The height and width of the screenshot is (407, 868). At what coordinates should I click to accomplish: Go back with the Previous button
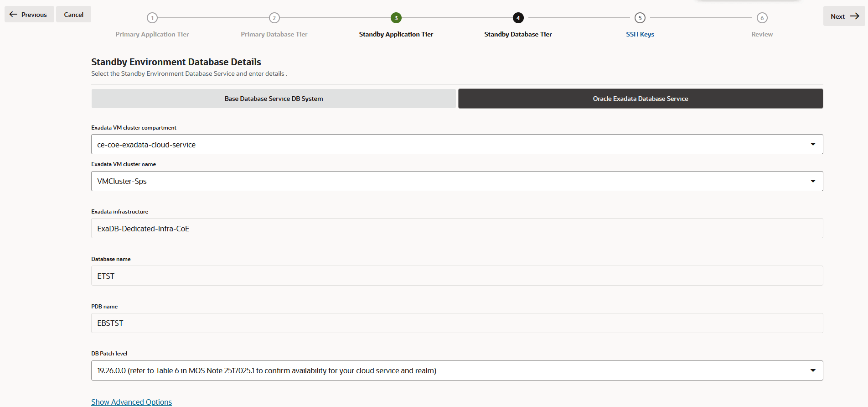pyautogui.click(x=29, y=15)
